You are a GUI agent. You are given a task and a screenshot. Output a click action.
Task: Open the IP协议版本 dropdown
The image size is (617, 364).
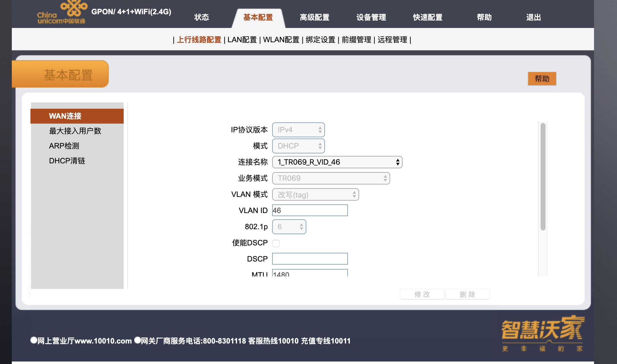299,130
